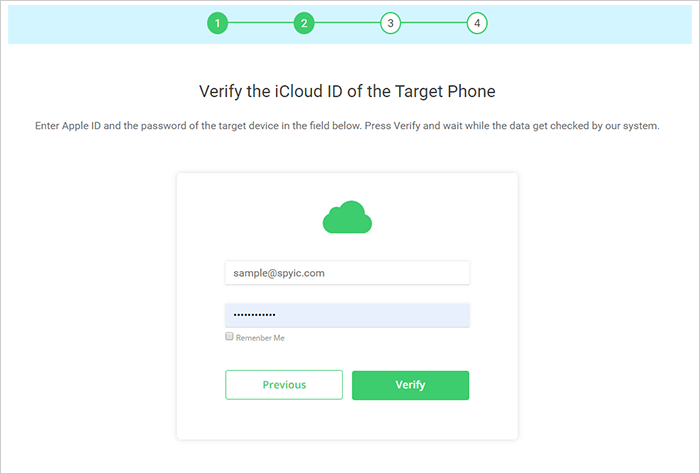Image resolution: width=700 pixels, height=474 pixels.
Task: Go to step 1 circle in progress bar
Action: point(217,23)
